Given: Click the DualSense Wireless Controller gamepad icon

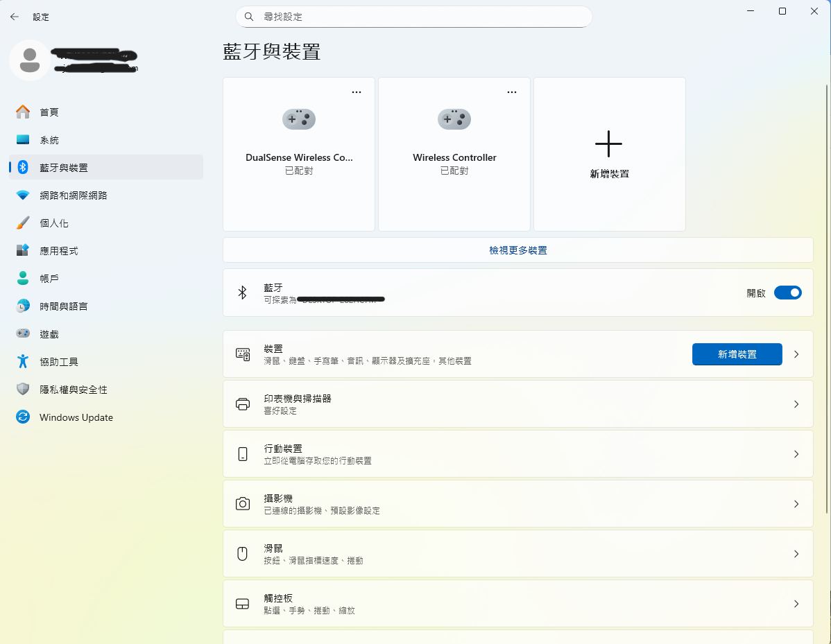Looking at the screenshot, I should click(x=299, y=119).
